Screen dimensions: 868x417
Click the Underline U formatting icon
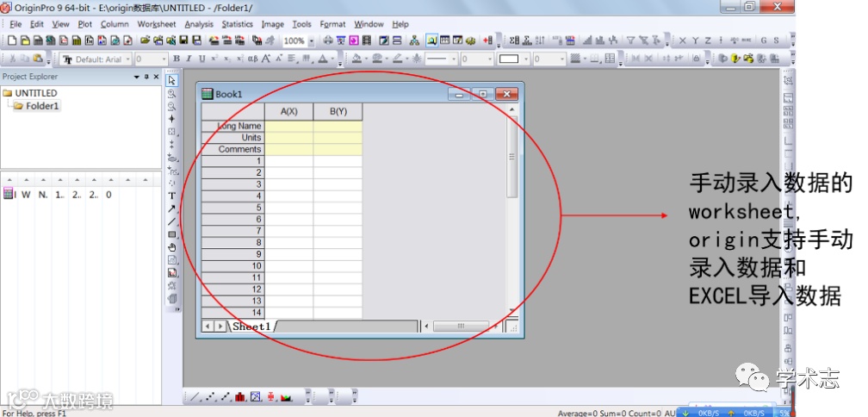[x=201, y=59]
